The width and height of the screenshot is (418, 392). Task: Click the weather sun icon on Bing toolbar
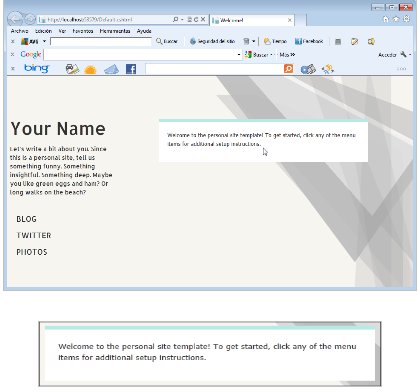90,69
